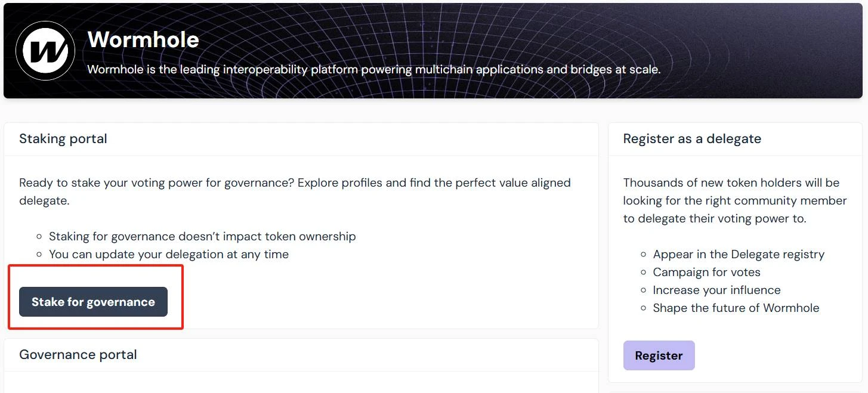
Task: Select the 'Increase your influence' list item
Action: click(x=716, y=290)
